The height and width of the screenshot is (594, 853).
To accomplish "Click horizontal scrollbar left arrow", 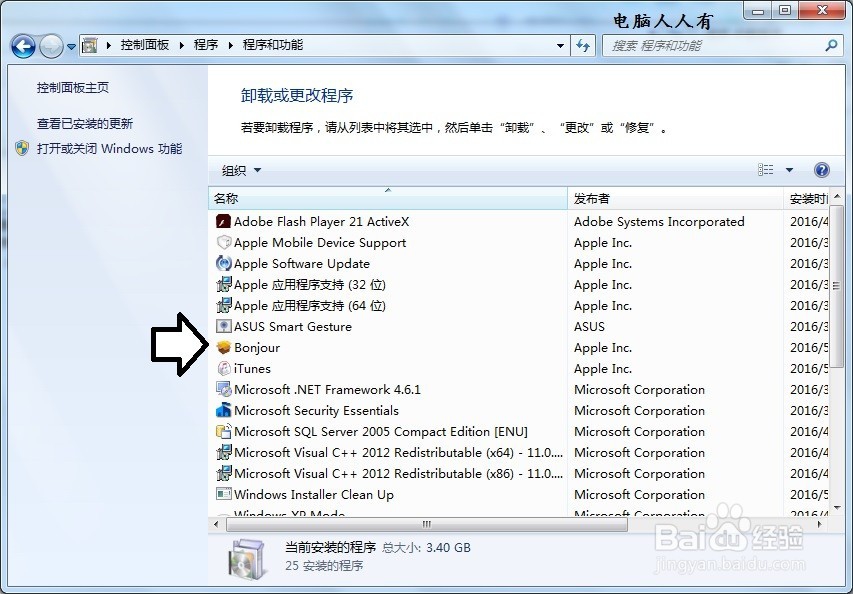I will tap(217, 524).
